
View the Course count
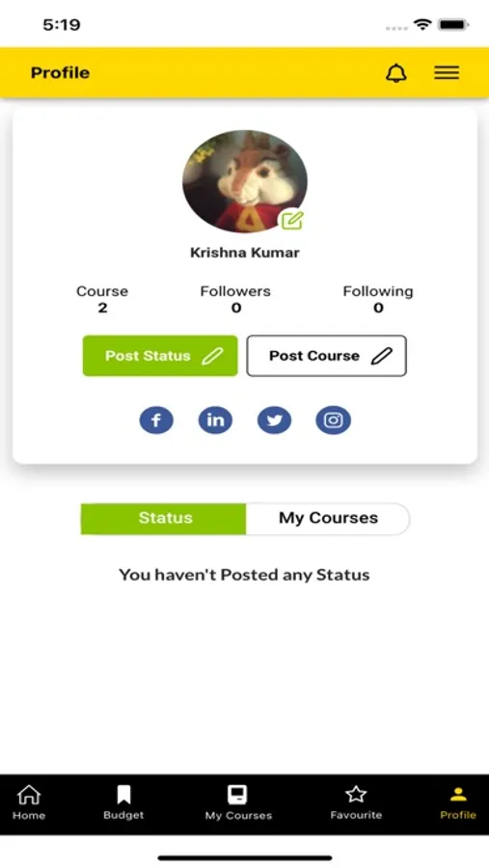click(102, 300)
